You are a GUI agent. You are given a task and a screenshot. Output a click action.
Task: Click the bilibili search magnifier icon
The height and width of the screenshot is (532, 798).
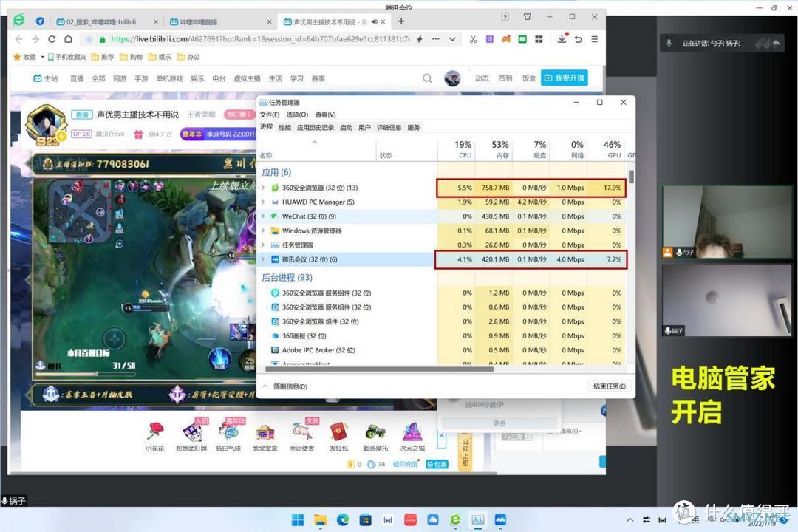point(427,78)
